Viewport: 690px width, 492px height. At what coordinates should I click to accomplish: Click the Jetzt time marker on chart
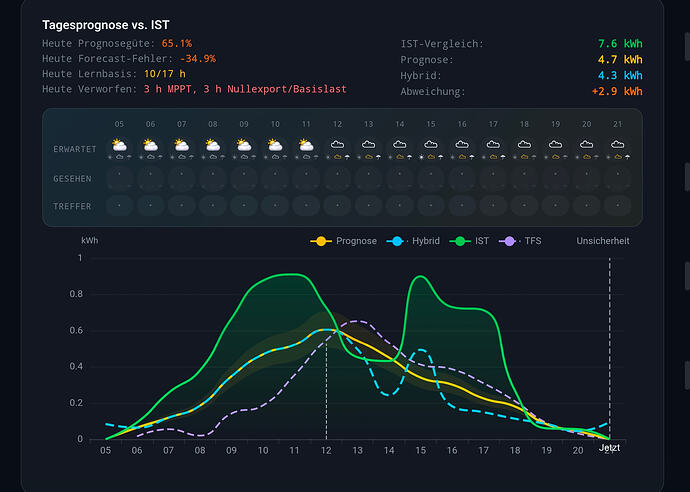[609, 448]
